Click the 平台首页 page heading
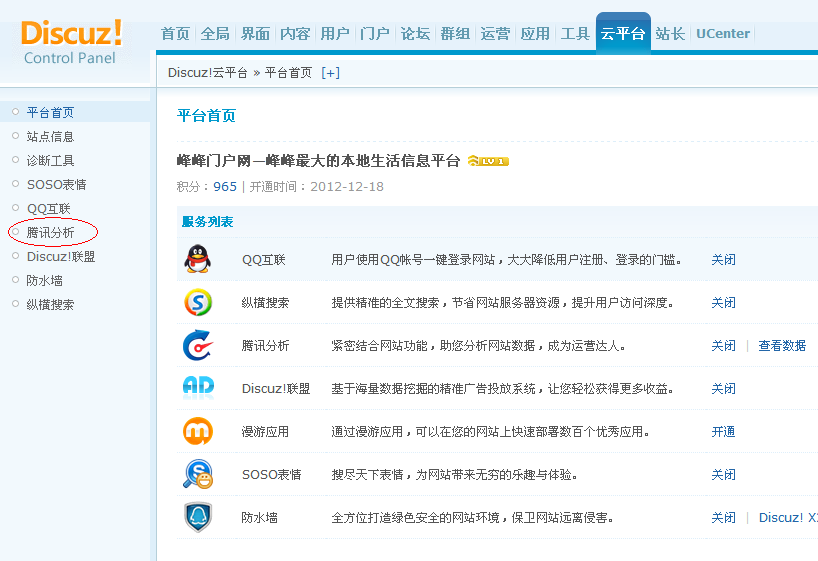The image size is (818, 561). [x=207, y=115]
